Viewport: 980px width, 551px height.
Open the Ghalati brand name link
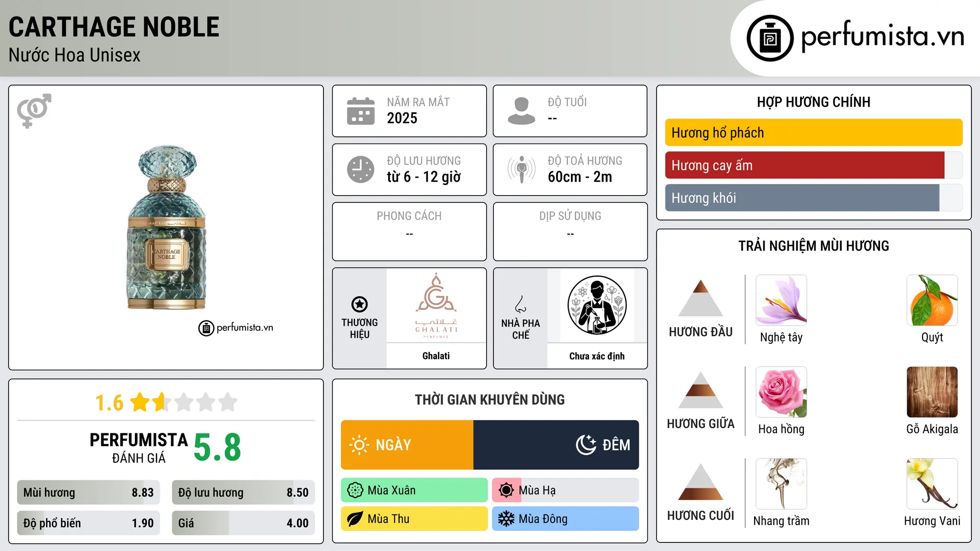(436, 356)
